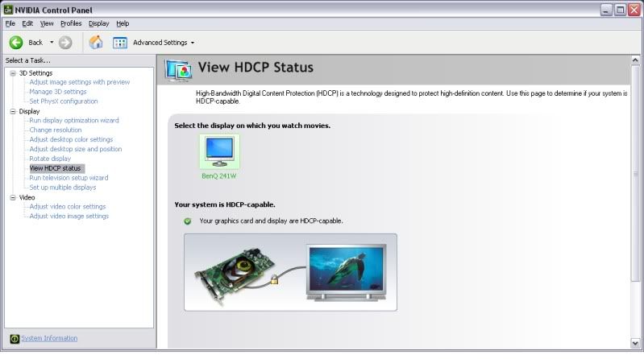Click the Back button label

[x=35, y=43]
